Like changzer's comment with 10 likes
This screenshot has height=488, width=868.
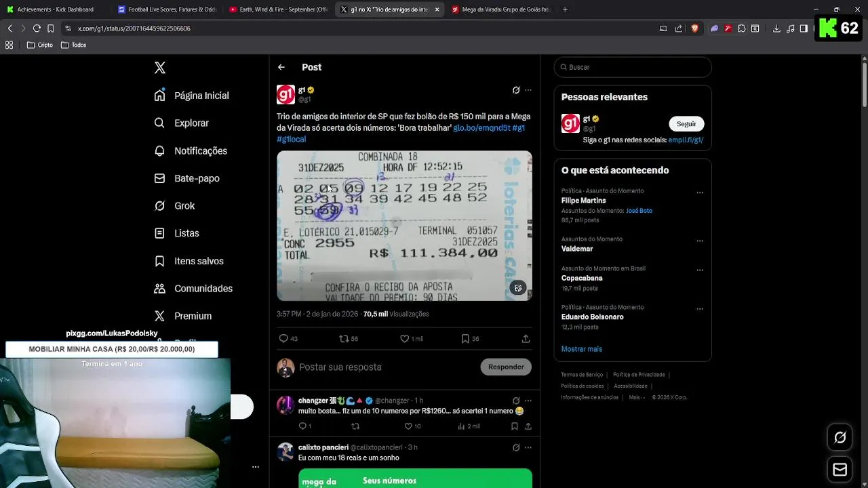[x=412, y=426]
